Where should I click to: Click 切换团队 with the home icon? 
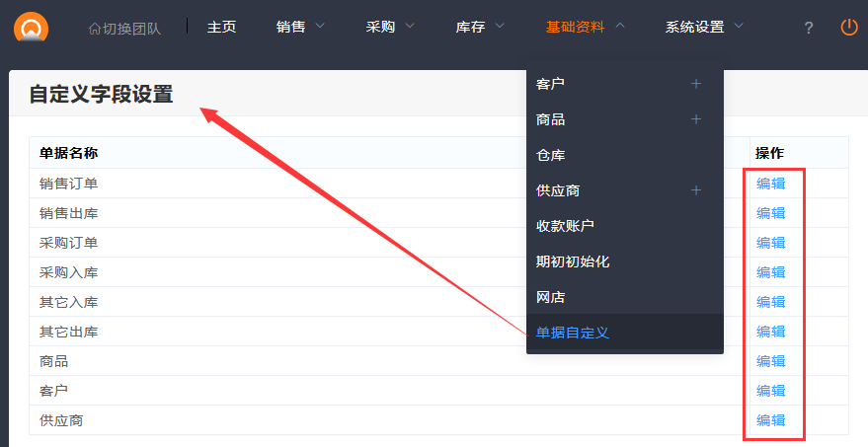127,28
